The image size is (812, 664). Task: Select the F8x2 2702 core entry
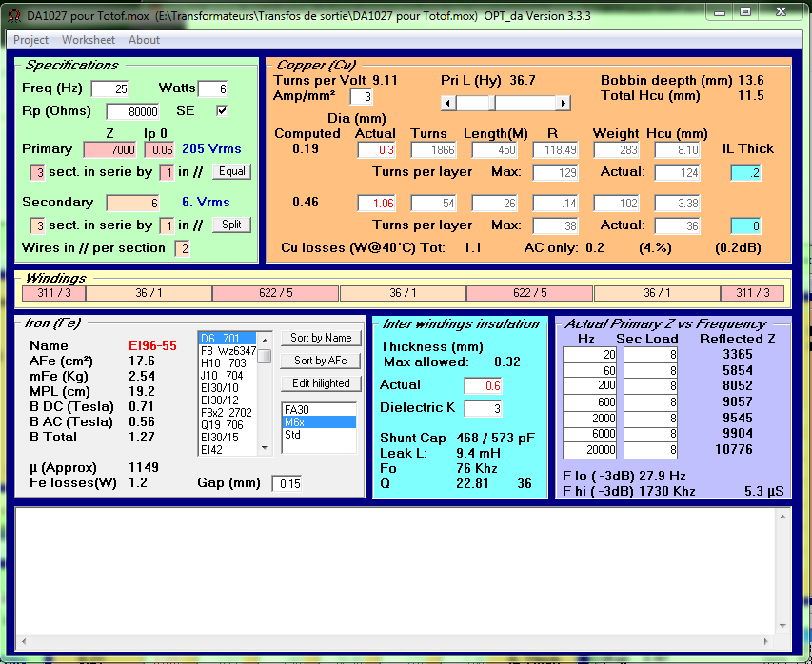[x=228, y=413]
